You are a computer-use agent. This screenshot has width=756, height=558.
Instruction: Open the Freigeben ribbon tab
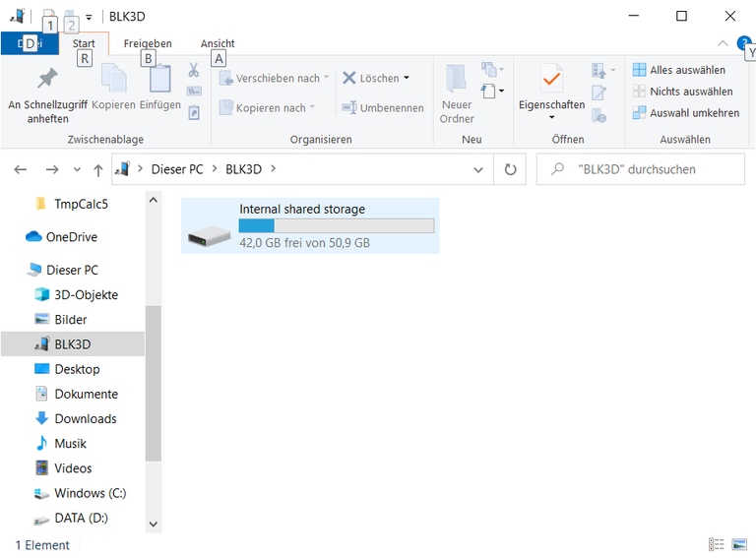click(x=148, y=43)
